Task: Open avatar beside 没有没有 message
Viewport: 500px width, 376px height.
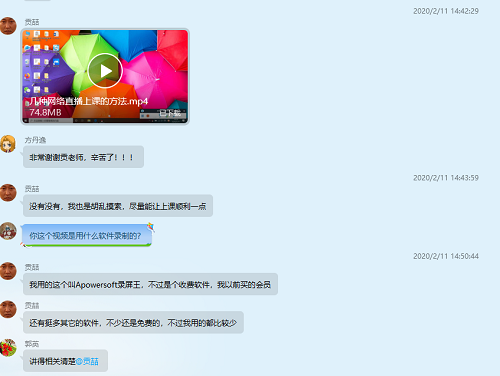Action: tap(8, 193)
